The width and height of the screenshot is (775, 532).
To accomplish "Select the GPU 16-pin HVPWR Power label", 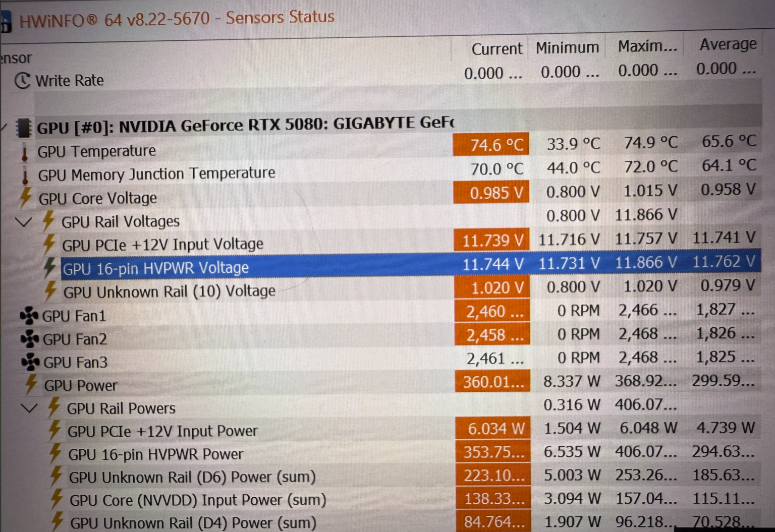I will 155,454.
